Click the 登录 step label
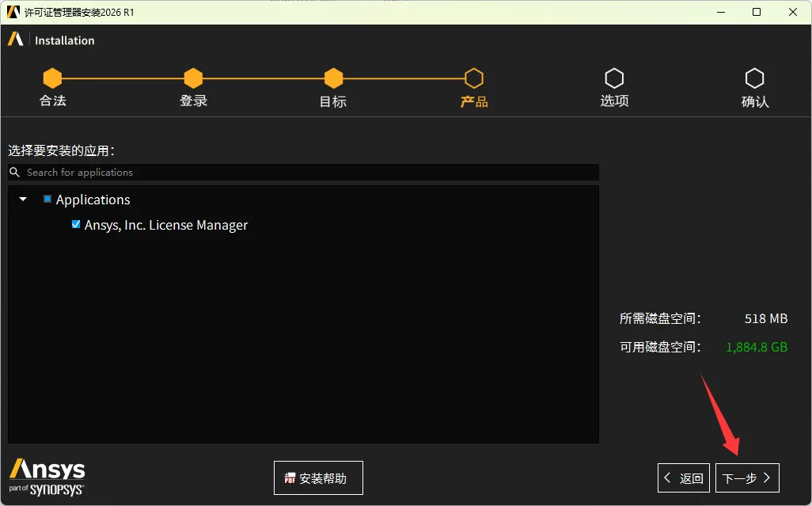Viewport: 812px width, 506px height. [194, 101]
